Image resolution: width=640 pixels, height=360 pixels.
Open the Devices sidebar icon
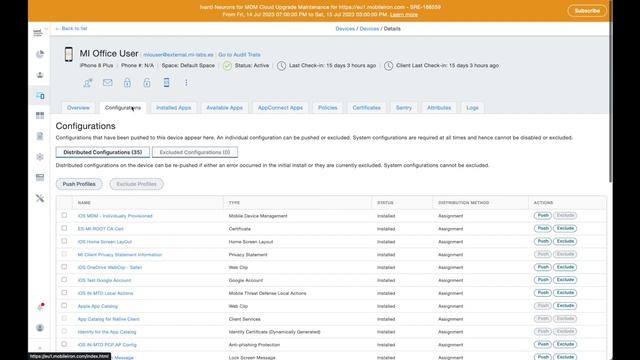click(40, 96)
